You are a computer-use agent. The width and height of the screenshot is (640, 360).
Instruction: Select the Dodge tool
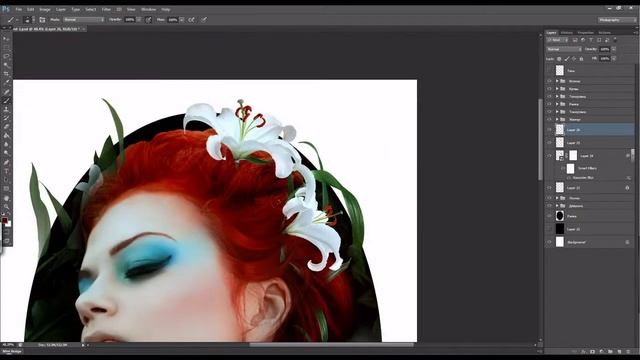(6, 153)
